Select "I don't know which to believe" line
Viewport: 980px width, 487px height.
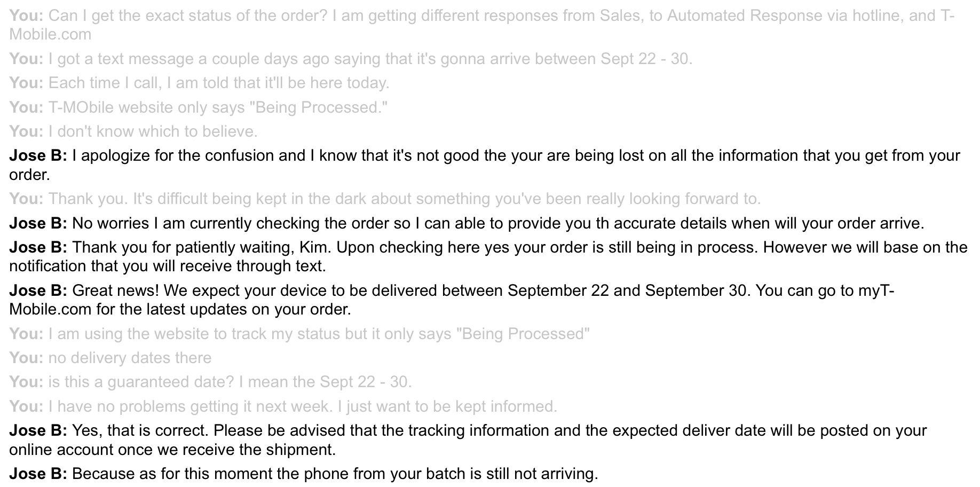tap(133, 131)
